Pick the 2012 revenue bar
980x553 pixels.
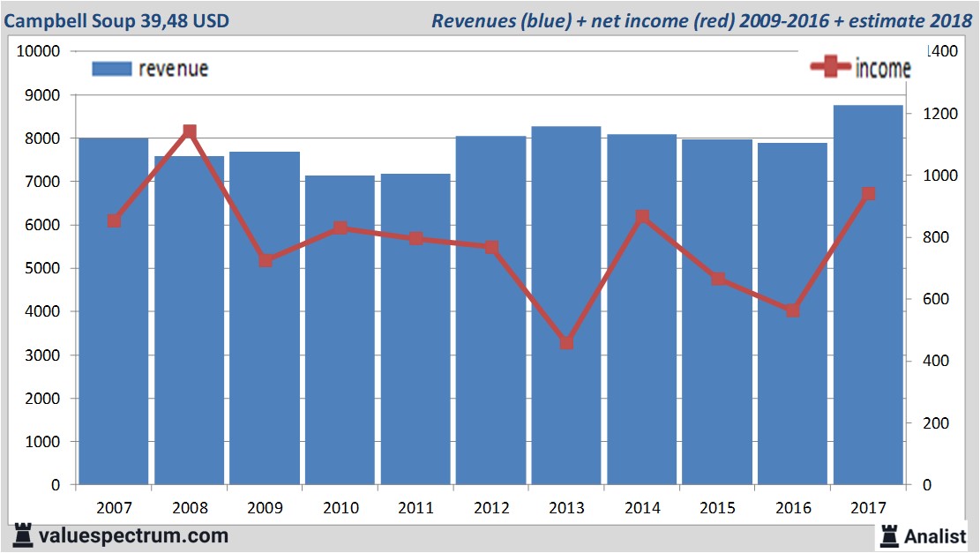[491, 310]
